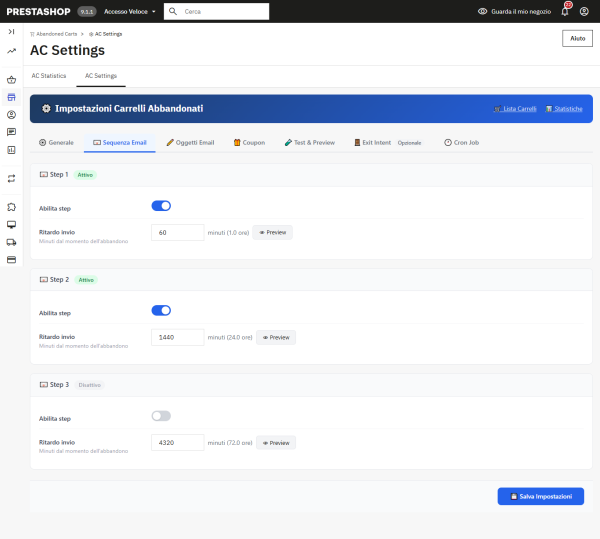Image resolution: width=600 pixels, height=539 pixels.
Task: Switch to AC Statistics tab
Action: click(49, 76)
